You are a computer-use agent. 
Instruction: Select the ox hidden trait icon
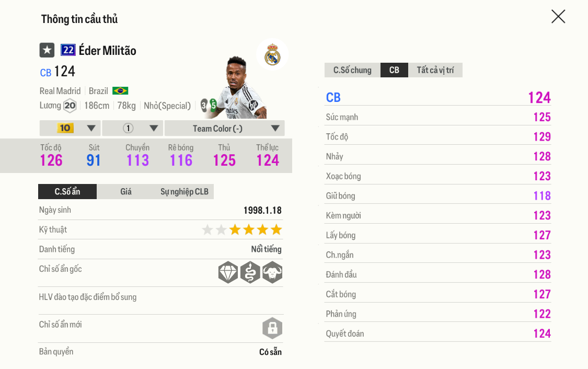click(272, 272)
